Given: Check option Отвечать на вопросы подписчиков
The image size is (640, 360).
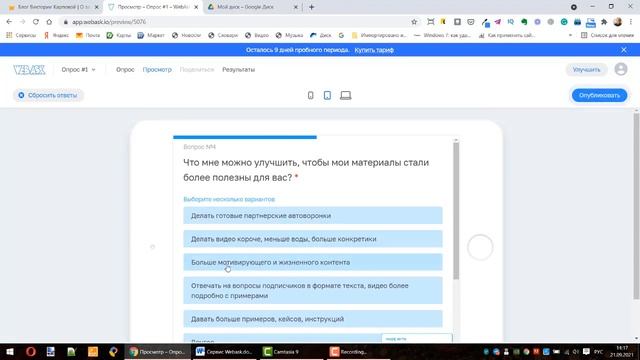Looking at the screenshot, I should tap(313, 290).
